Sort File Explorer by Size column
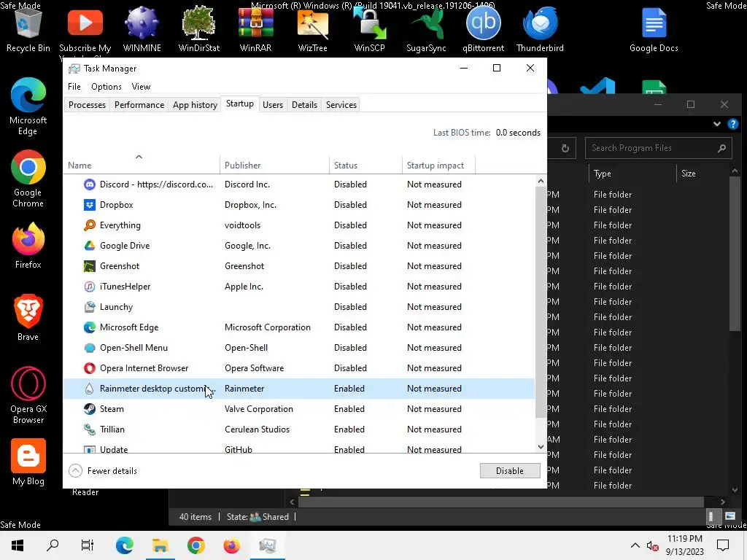Image resolution: width=747 pixels, height=560 pixels. [703, 174]
